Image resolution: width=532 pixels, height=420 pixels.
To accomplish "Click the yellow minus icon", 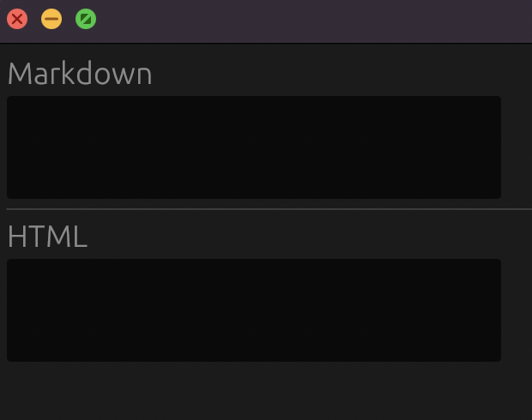I will (51, 19).
